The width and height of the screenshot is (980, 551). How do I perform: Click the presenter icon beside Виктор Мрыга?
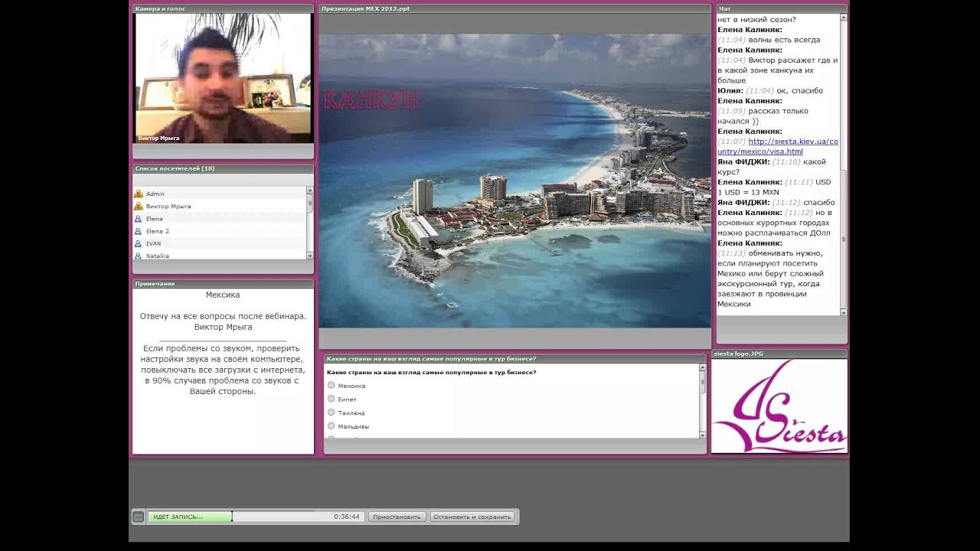(x=139, y=207)
